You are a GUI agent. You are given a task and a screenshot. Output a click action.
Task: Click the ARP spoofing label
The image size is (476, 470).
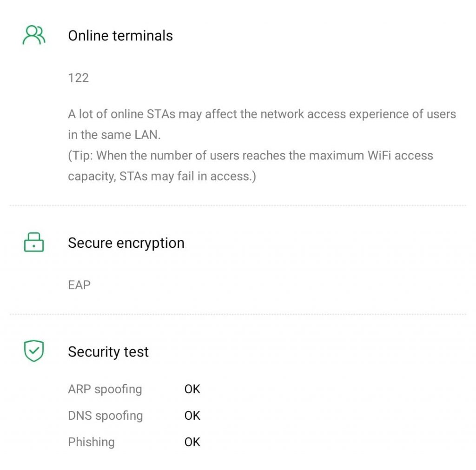pyautogui.click(x=105, y=389)
